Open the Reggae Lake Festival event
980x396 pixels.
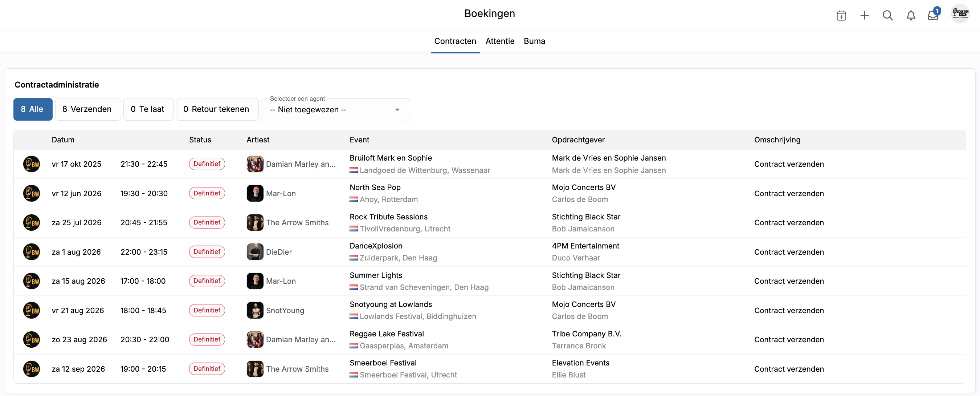[x=386, y=334]
